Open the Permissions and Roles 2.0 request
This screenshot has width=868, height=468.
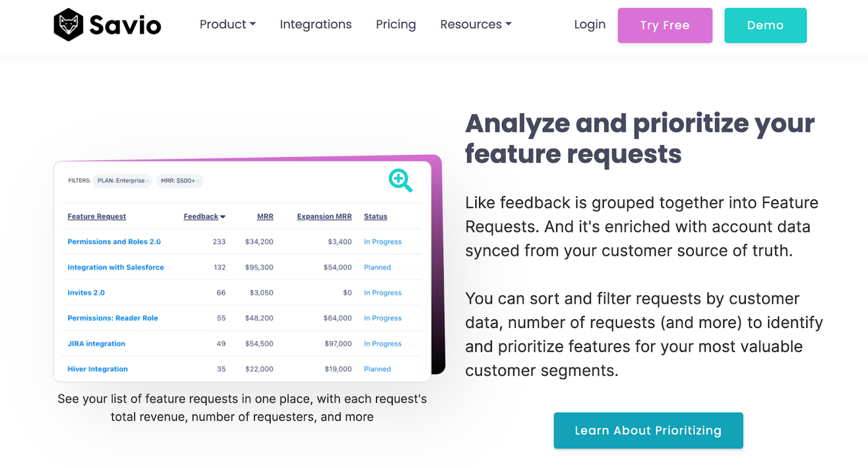114,242
